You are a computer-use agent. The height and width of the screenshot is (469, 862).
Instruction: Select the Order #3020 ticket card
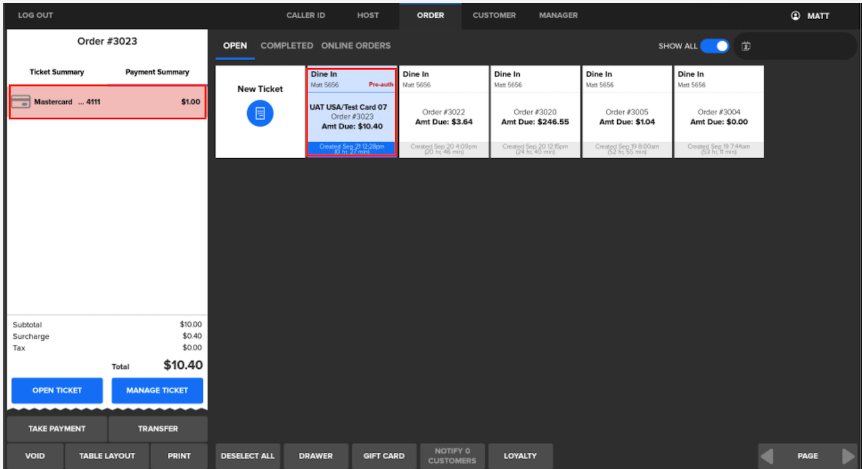pos(534,111)
